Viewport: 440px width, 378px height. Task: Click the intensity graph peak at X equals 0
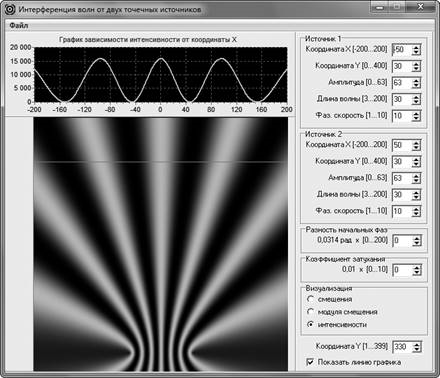coord(161,59)
